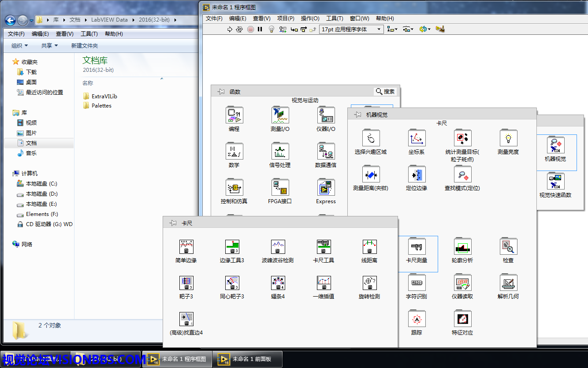Toggle highlight execution light bulb

click(x=272, y=30)
